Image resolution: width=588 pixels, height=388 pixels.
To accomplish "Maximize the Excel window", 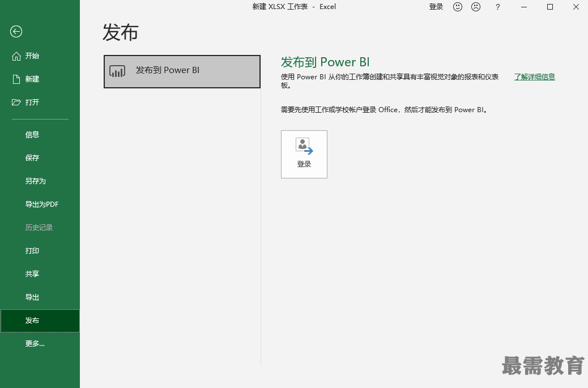I will click(x=550, y=7).
